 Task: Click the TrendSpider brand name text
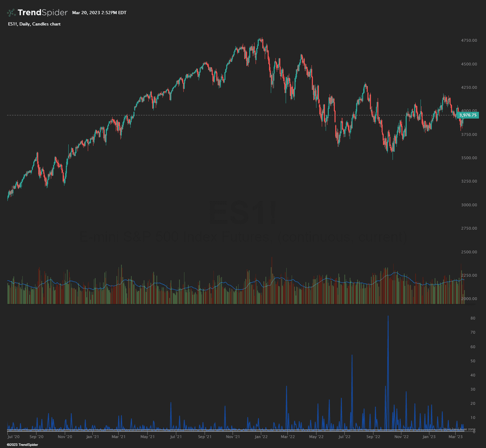(x=42, y=13)
